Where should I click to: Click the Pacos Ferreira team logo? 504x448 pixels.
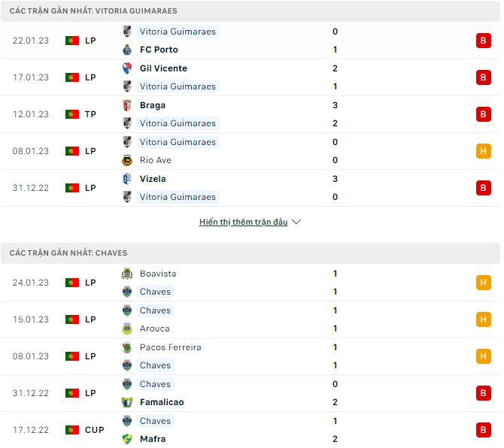(127, 347)
